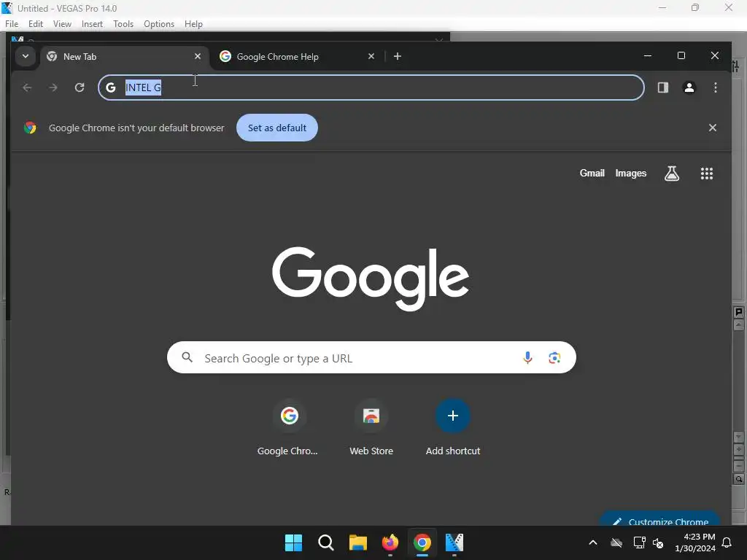The image size is (747, 560).
Task: Click the OneDrive tray icon
Action: (x=616, y=542)
